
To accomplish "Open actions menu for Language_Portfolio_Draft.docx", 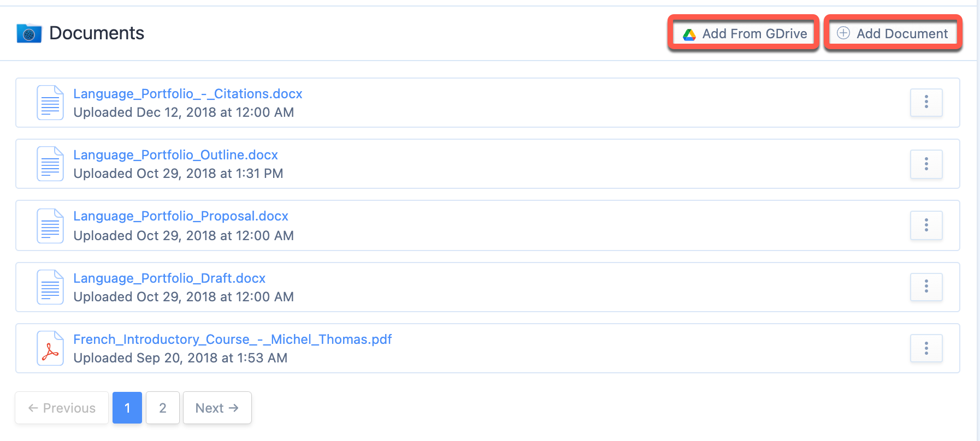I will 926,287.
